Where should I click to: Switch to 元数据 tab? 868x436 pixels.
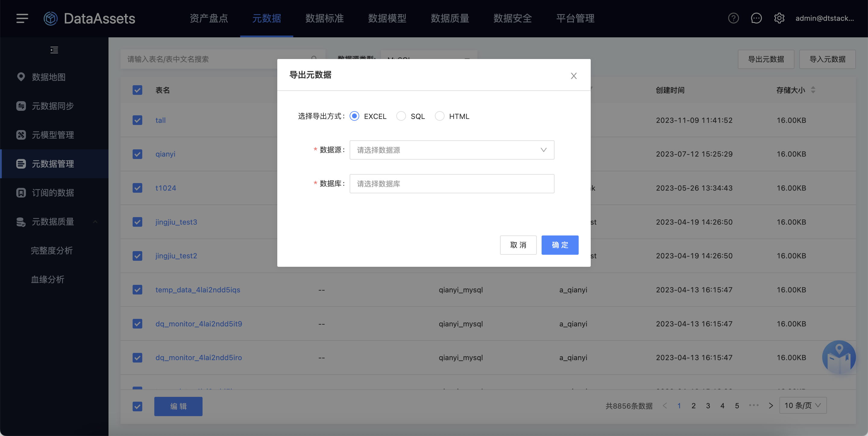tap(266, 18)
